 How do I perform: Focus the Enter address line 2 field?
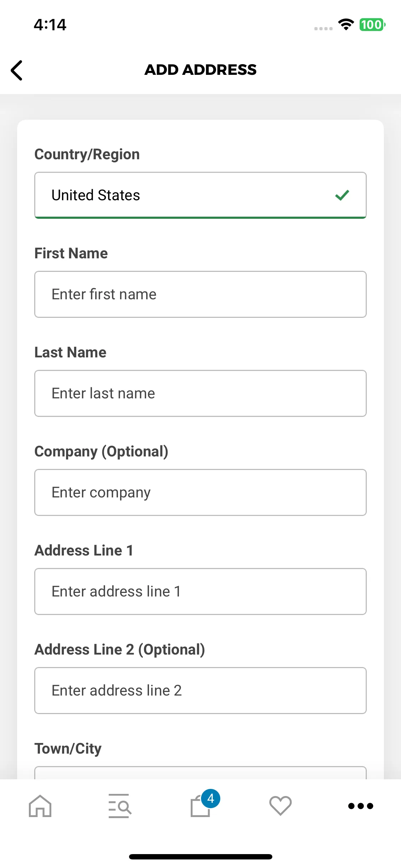point(200,691)
